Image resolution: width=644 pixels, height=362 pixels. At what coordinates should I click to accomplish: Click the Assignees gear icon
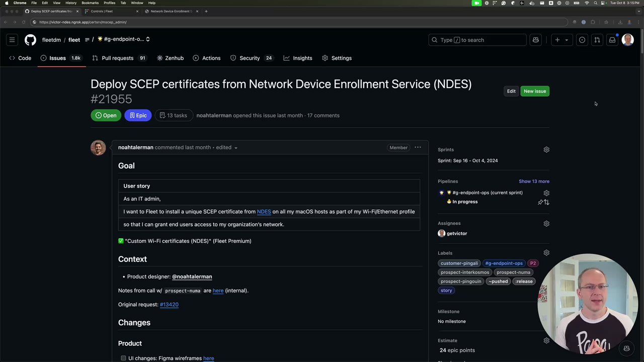[546, 223]
